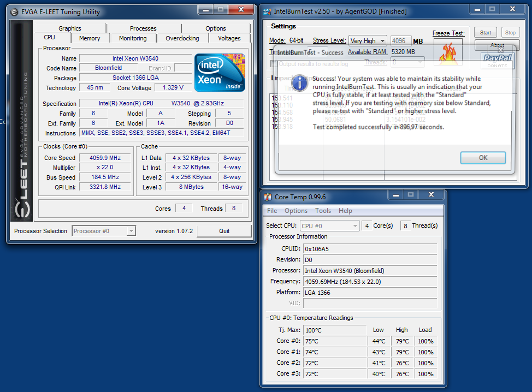Screen dimensions: 532x392
Task: Expand the Select CPU dropdown in Core Temp
Action: 355,226
